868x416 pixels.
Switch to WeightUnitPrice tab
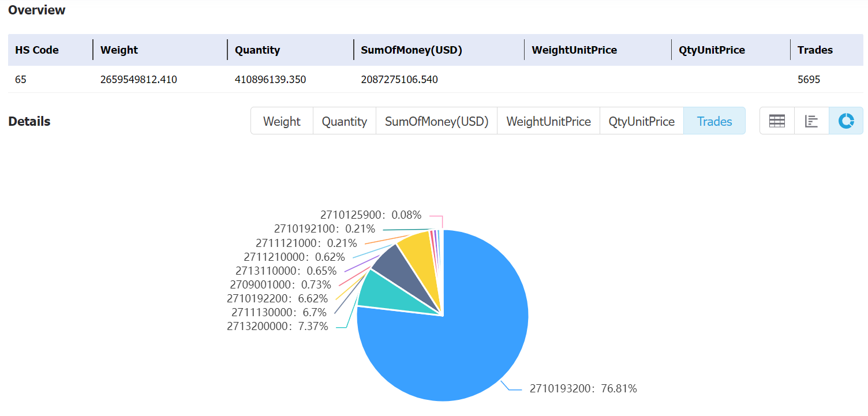coord(548,121)
